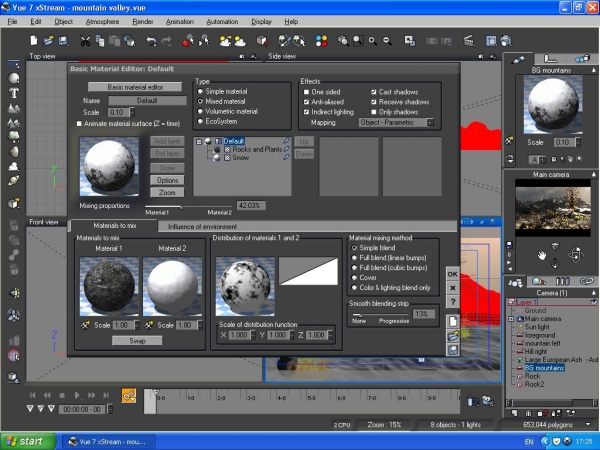Enable the Only shadows checkbox

(373, 112)
